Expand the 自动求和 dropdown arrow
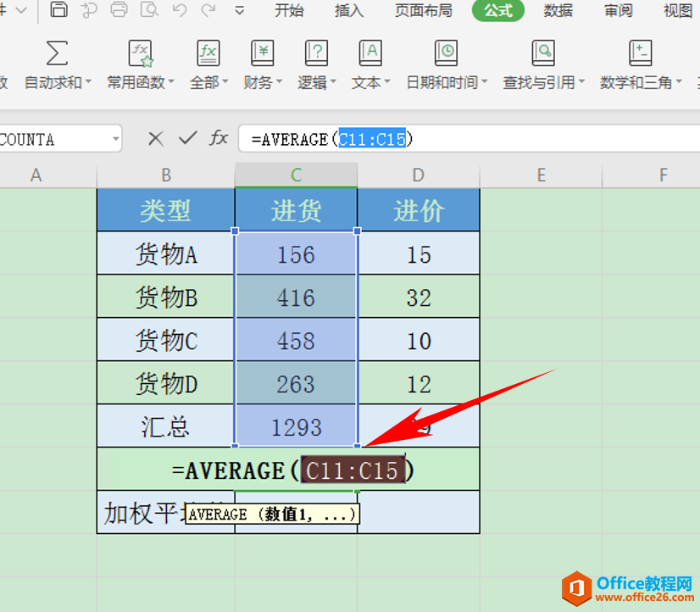Image resolution: width=700 pixels, height=612 pixels. coord(88,81)
